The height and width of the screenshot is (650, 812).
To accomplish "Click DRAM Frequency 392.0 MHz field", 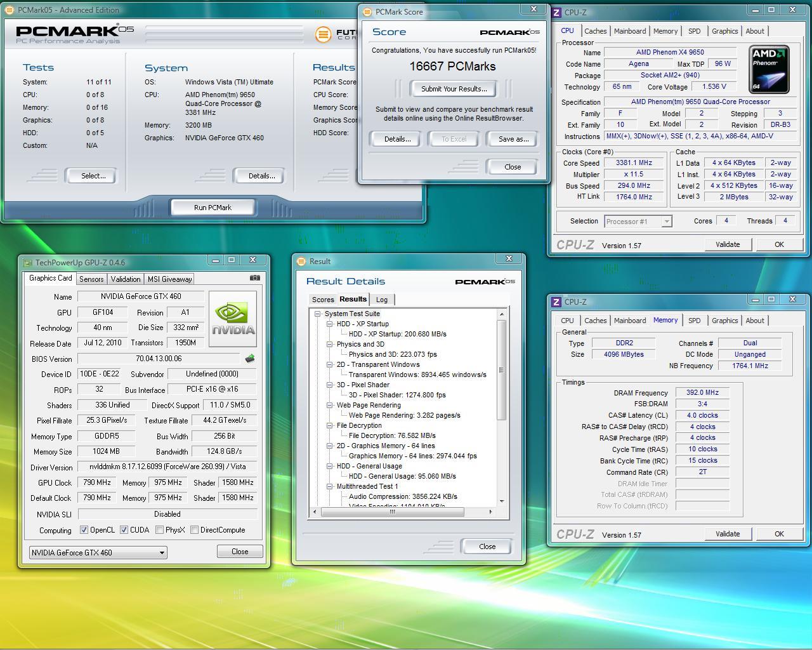I will point(702,393).
